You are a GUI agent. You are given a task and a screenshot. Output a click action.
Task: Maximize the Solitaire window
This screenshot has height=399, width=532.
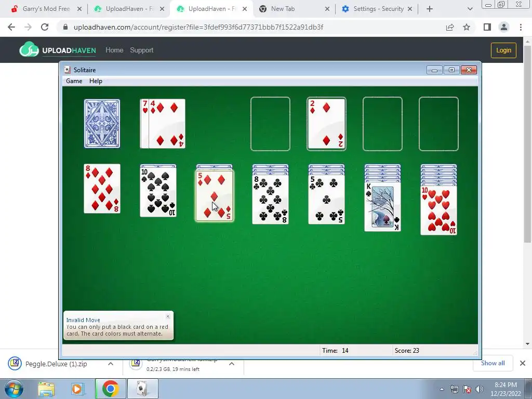[x=451, y=70]
